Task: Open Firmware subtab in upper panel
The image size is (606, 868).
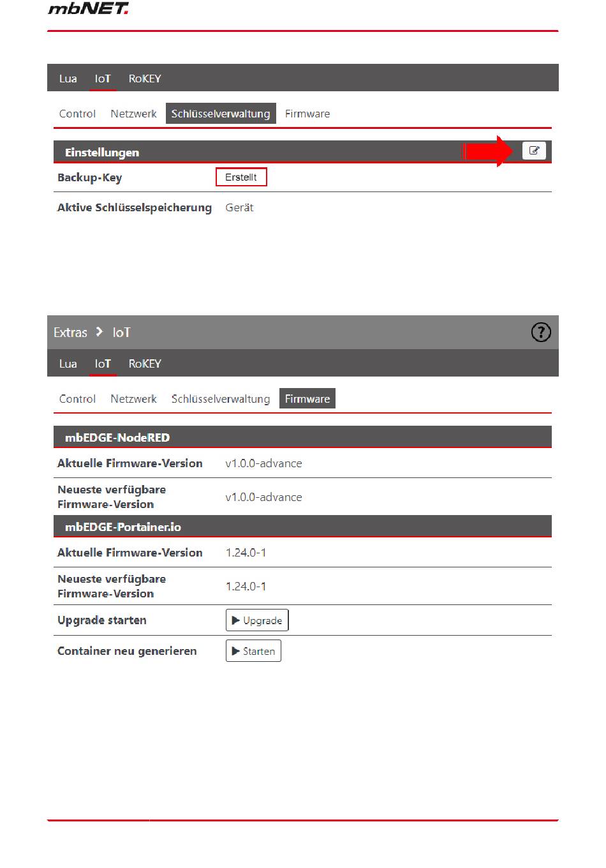Action: point(307,114)
